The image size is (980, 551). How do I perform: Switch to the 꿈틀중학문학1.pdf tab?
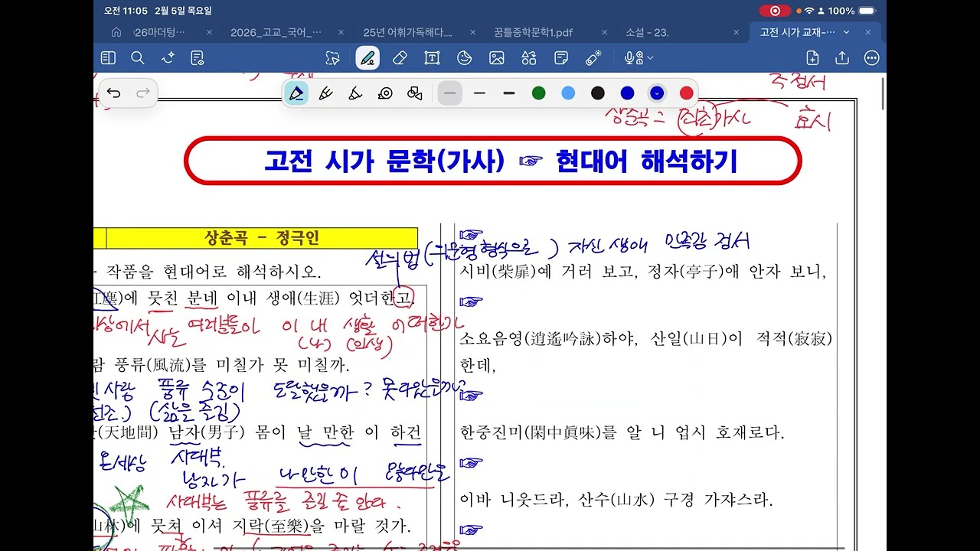pos(534,33)
